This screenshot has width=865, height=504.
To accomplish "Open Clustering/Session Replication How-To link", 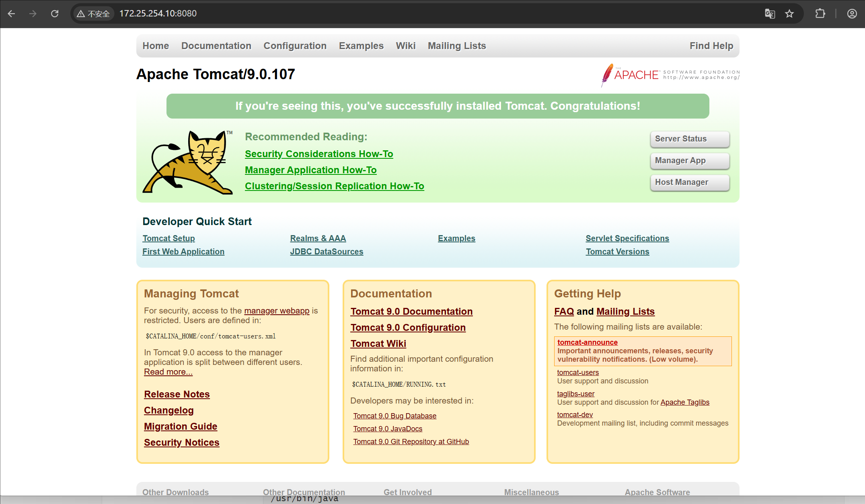I will click(335, 186).
